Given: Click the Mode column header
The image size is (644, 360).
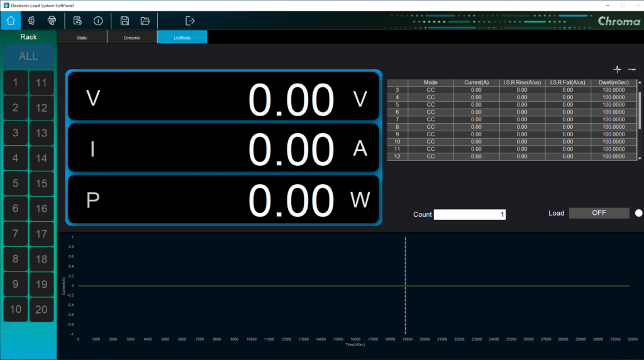Looking at the screenshot, I should pos(430,82).
